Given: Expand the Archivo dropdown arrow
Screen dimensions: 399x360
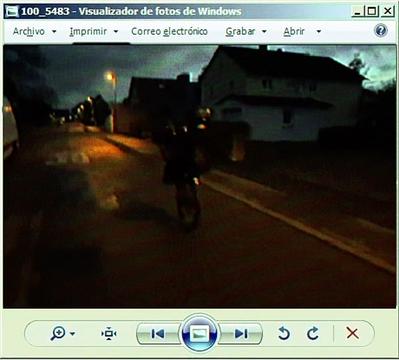Looking at the screenshot, I should point(54,32).
